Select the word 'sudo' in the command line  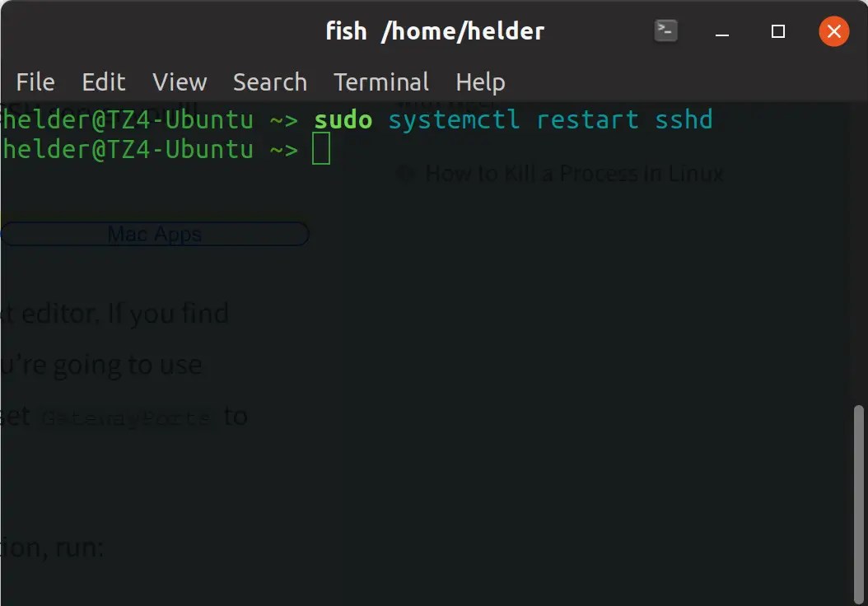(343, 119)
